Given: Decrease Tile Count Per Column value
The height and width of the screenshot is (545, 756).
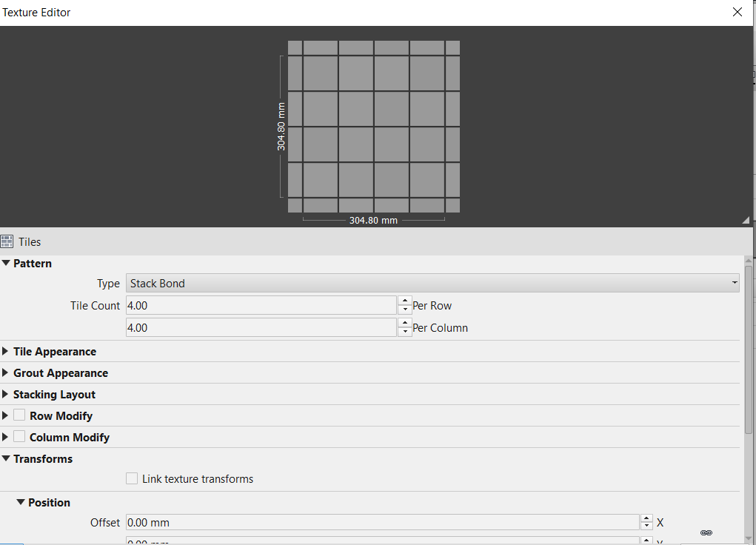Looking at the screenshot, I should click(405, 332).
